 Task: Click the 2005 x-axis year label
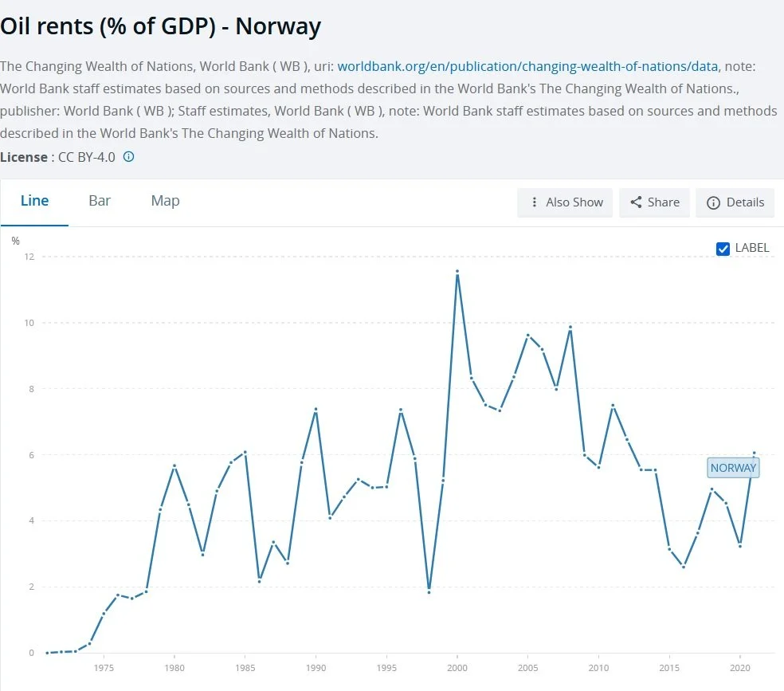pyautogui.click(x=528, y=668)
